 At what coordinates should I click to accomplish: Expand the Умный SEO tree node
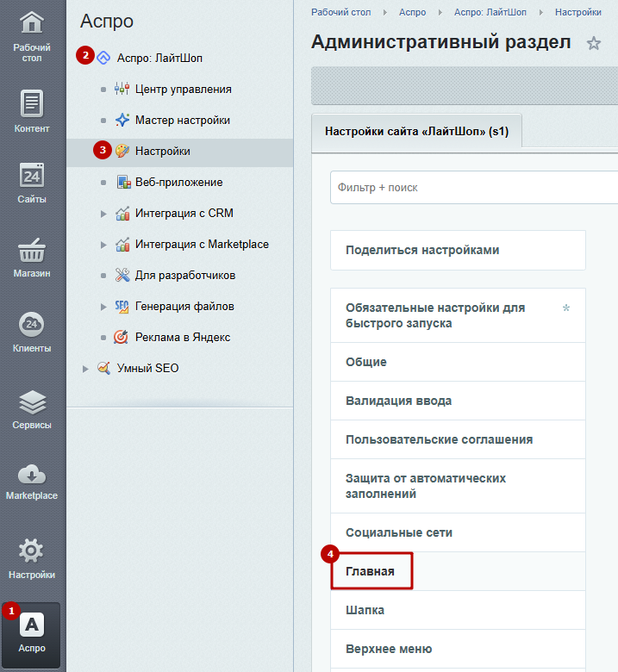(84, 369)
